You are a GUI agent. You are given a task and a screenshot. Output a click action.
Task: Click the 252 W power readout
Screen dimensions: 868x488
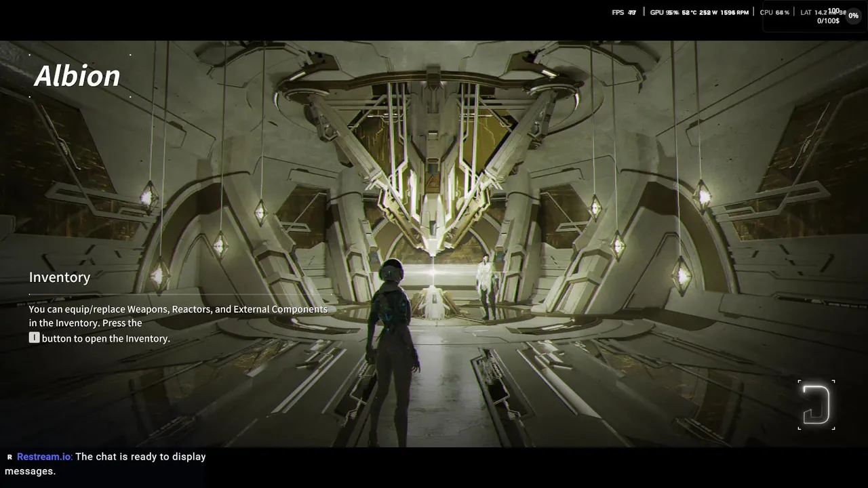[x=708, y=12]
